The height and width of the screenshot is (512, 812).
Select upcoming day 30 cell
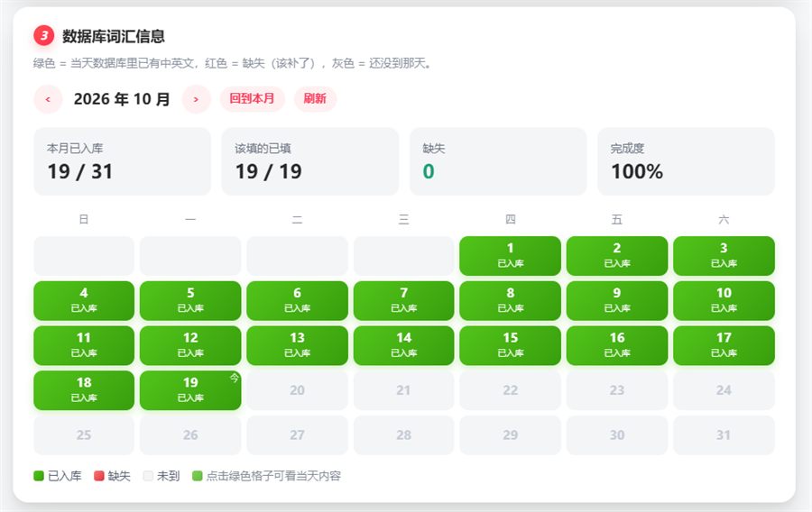click(x=617, y=435)
